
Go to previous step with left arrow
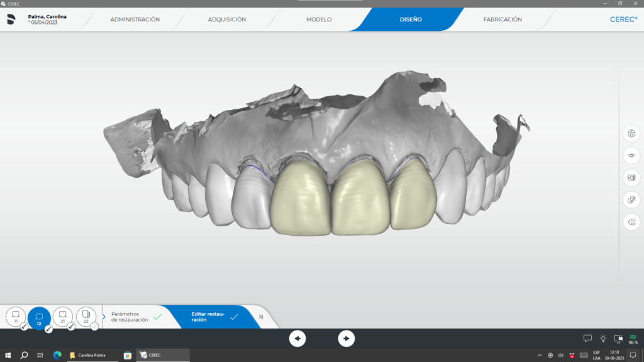tap(297, 339)
